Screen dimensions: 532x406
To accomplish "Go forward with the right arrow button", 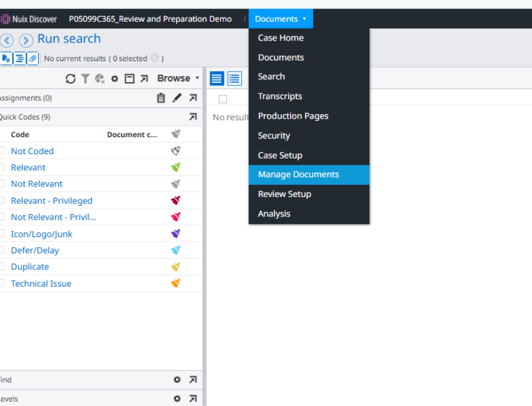I will point(26,41).
